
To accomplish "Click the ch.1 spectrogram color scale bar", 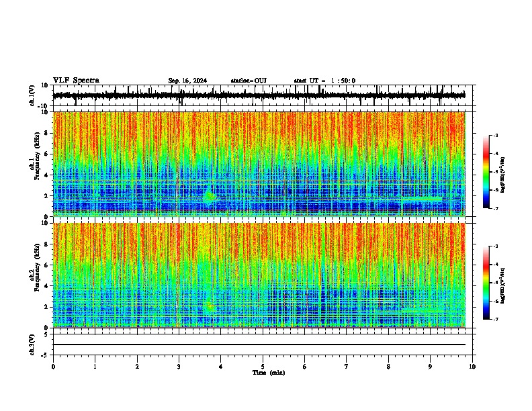I will [x=486, y=172].
